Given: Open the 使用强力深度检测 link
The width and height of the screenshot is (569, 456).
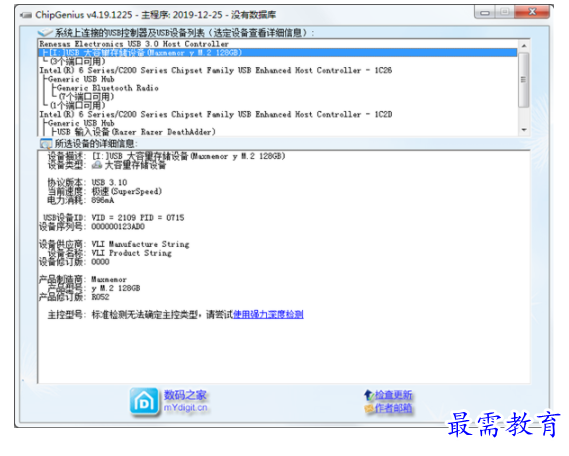Looking at the screenshot, I should [x=268, y=314].
